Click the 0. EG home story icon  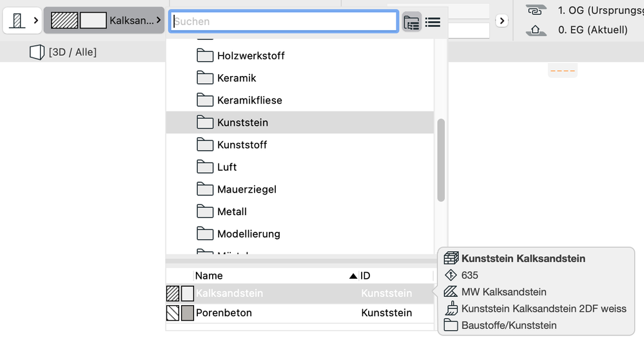(534, 30)
